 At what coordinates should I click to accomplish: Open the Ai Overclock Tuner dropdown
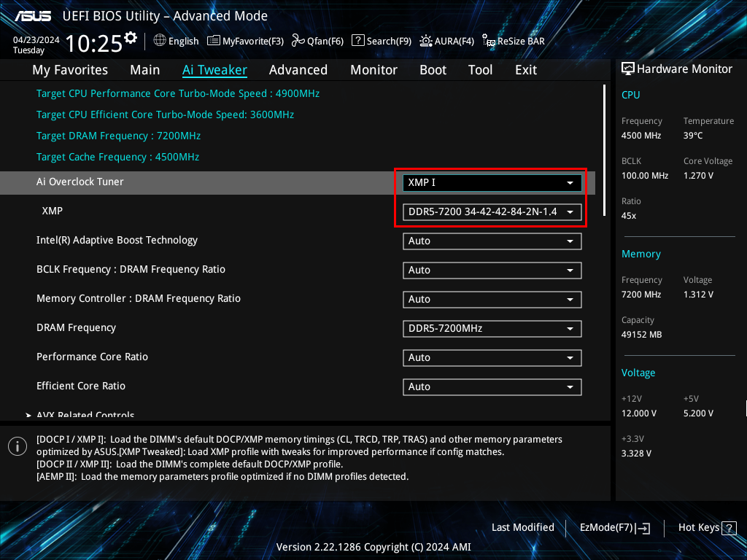tap(492, 183)
